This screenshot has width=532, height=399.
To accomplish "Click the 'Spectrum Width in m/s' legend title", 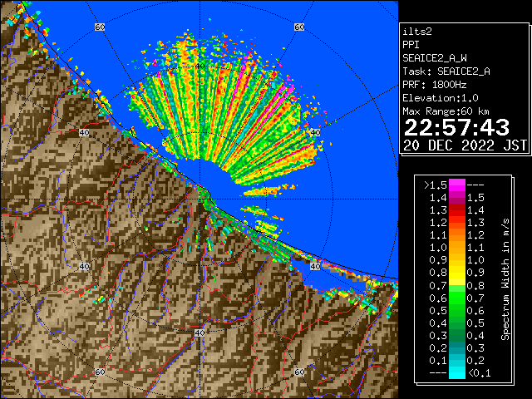I will [505, 279].
